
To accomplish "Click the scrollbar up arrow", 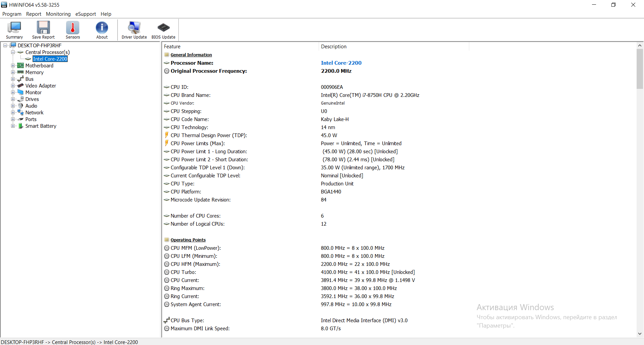I will (640, 45).
